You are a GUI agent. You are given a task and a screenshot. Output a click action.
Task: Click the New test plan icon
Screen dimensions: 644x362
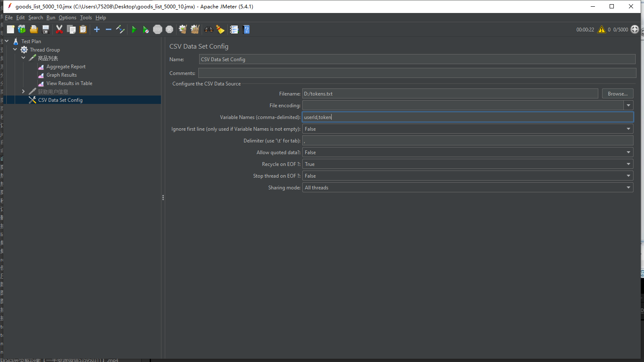(10, 29)
